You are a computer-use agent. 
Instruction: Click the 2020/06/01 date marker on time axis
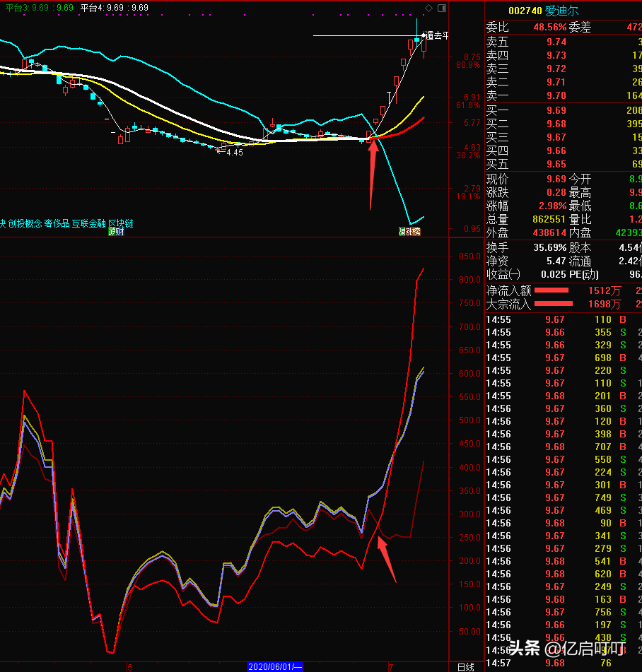point(275,666)
